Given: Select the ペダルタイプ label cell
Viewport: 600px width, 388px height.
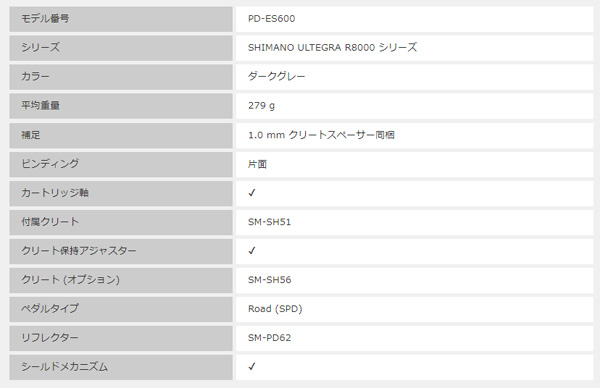Looking at the screenshot, I should point(121,309).
